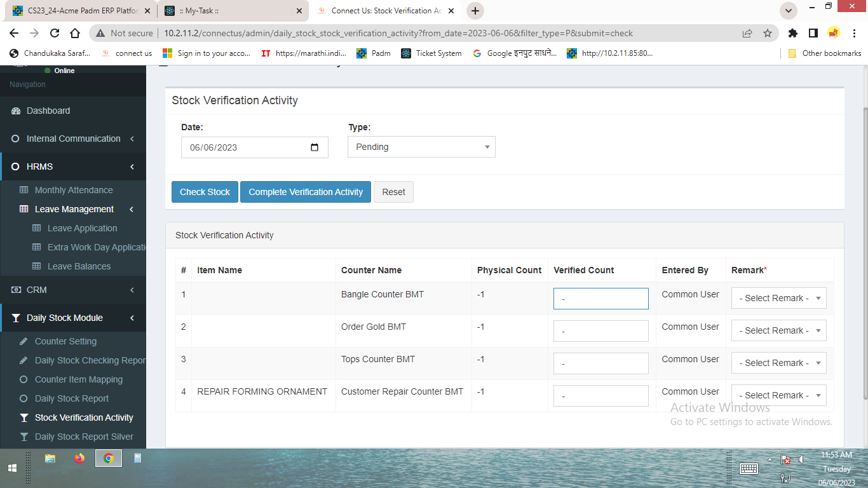Open Remark dropdown for Customer Repair Counter BMT
The height and width of the screenshot is (488, 868).
tap(779, 395)
